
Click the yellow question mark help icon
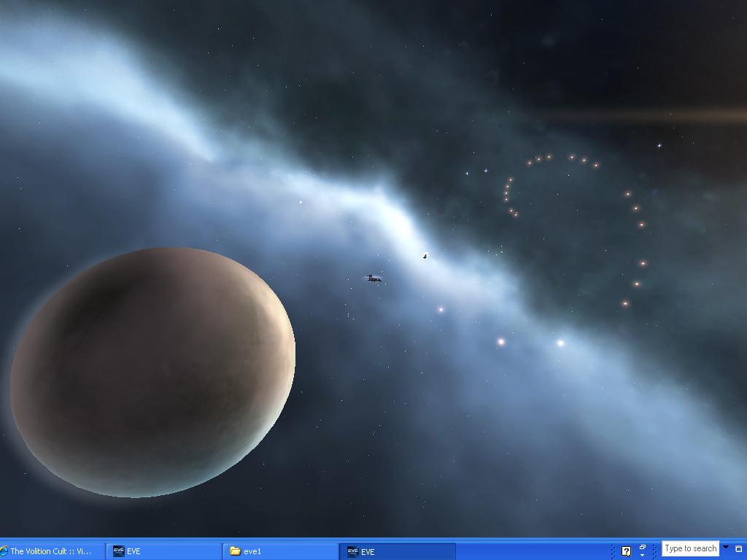[x=627, y=551]
